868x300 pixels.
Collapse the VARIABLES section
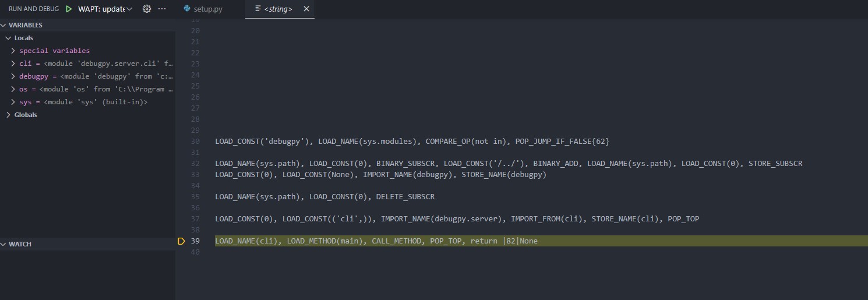pyautogui.click(x=25, y=25)
